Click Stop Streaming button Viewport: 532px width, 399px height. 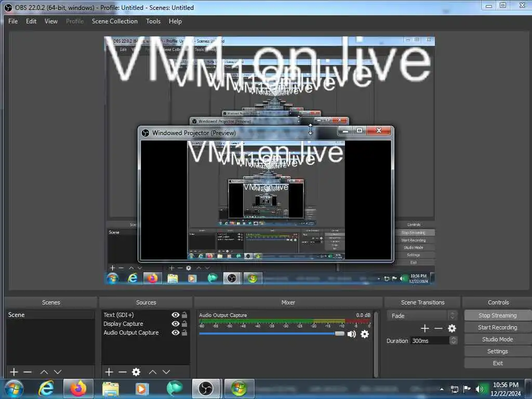497,315
